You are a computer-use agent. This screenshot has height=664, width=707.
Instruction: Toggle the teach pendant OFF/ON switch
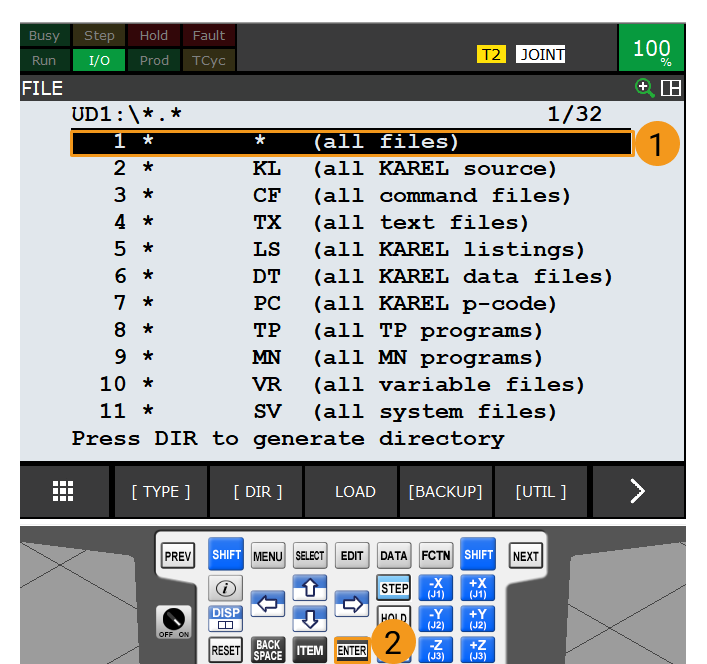coord(174,622)
